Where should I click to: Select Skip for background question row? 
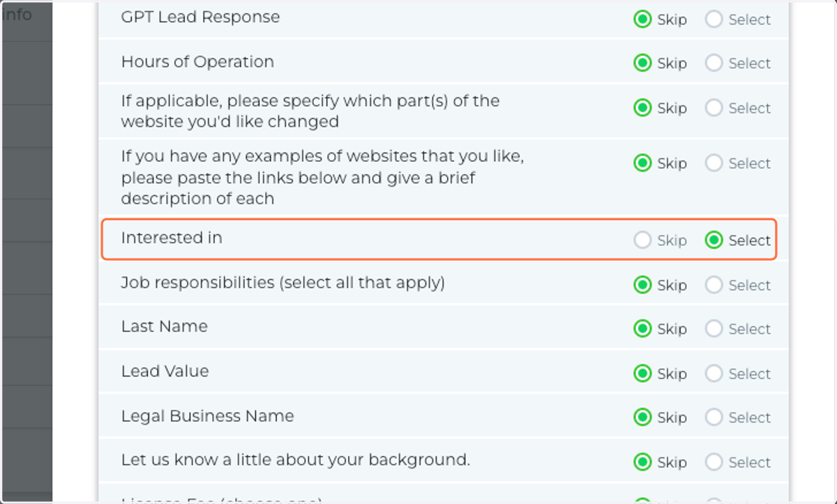(x=642, y=462)
